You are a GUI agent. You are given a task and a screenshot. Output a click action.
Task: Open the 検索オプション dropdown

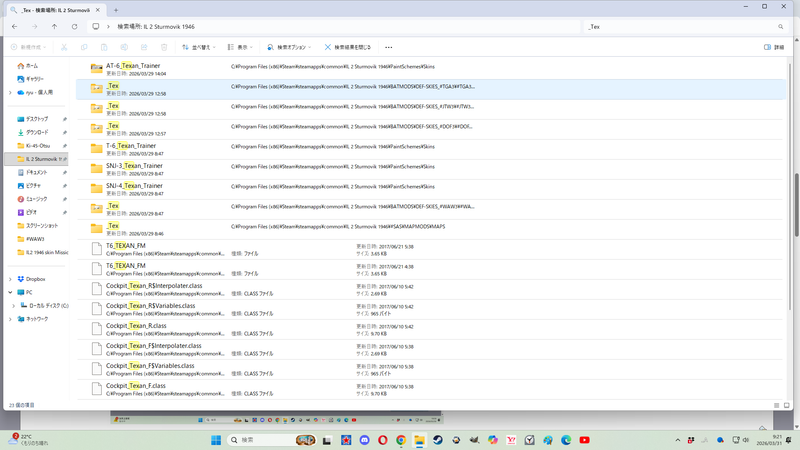(x=289, y=47)
